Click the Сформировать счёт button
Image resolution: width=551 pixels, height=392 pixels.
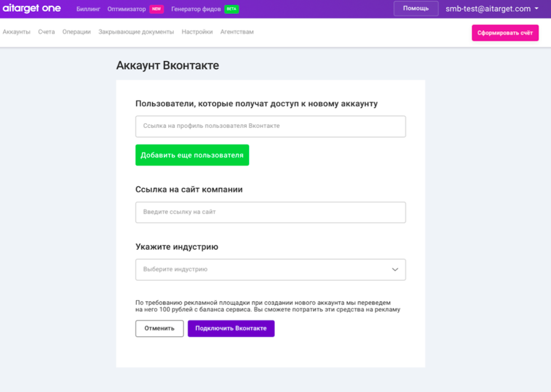click(505, 33)
